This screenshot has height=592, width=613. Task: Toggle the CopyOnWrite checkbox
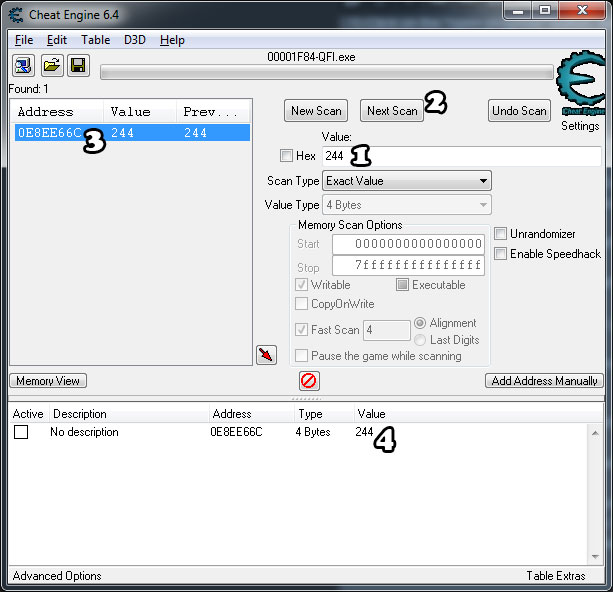pyautogui.click(x=301, y=304)
